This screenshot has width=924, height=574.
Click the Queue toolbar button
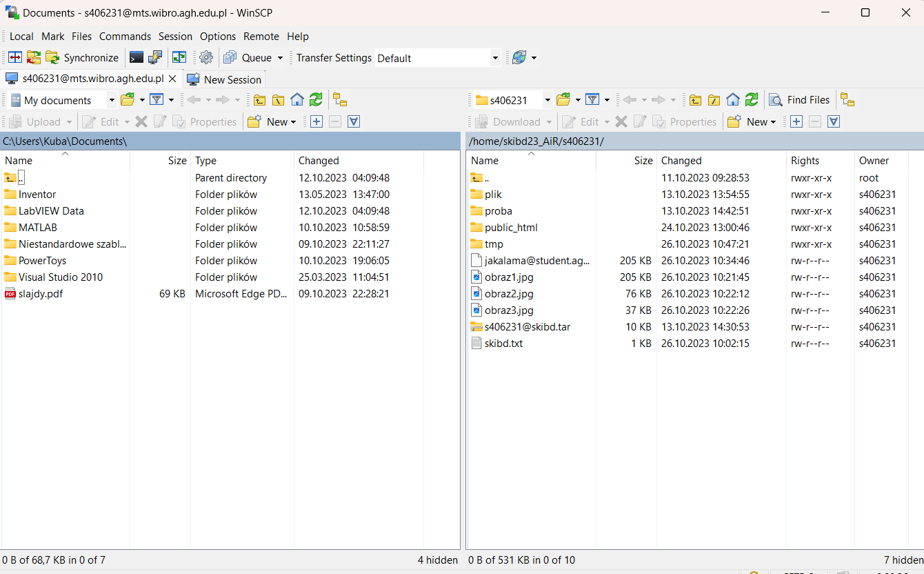point(248,58)
